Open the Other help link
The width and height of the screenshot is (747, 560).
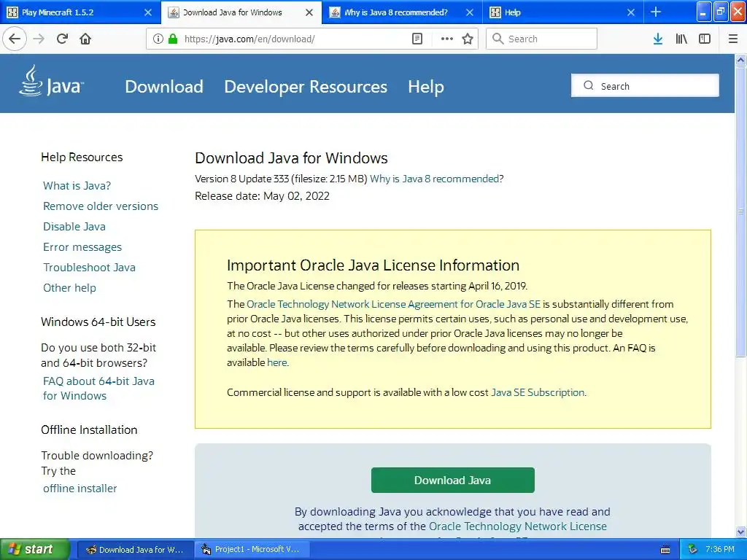pos(69,288)
